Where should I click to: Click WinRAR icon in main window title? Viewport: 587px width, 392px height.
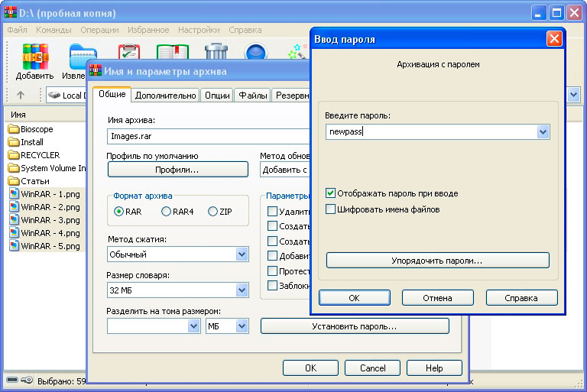11,12
